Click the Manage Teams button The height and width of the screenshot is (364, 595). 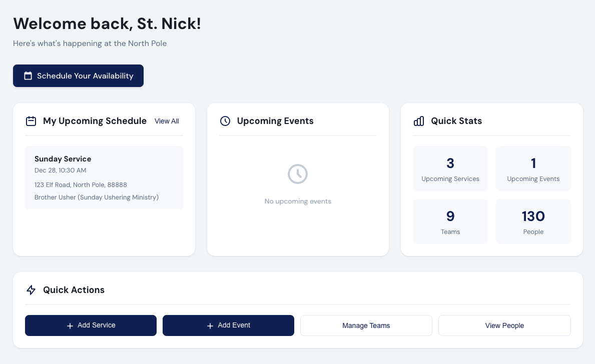point(366,325)
